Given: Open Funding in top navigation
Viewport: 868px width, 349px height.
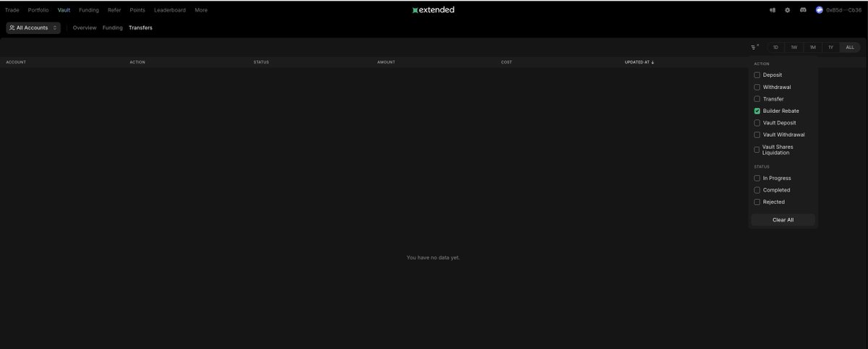Looking at the screenshot, I should pos(89,10).
